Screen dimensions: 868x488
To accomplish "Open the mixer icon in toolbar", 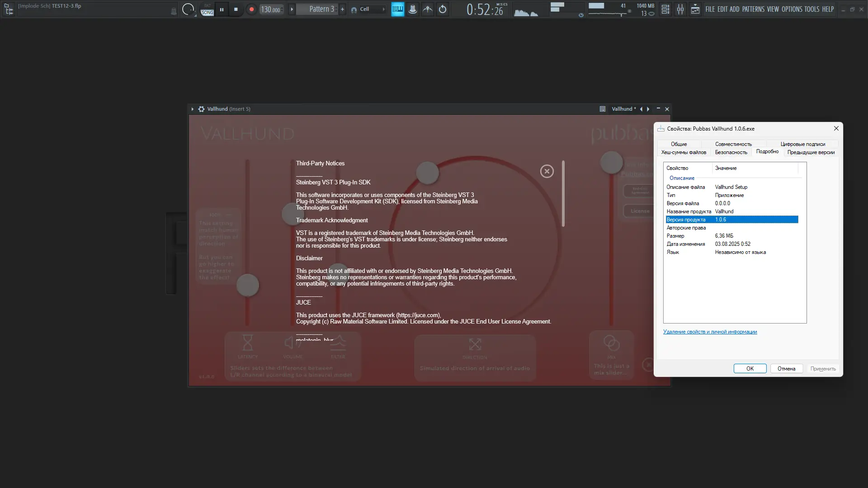I will [680, 9].
